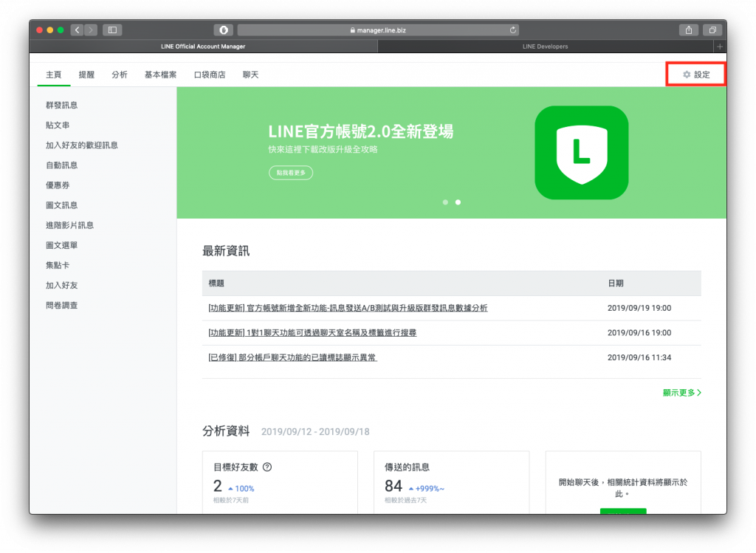Click the LINE shield logo in banner

coord(582,153)
